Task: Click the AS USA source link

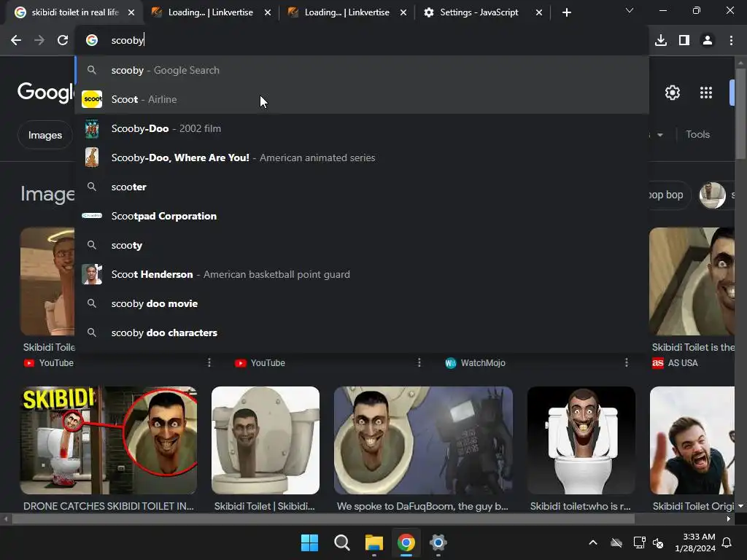Action: coord(675,363)
